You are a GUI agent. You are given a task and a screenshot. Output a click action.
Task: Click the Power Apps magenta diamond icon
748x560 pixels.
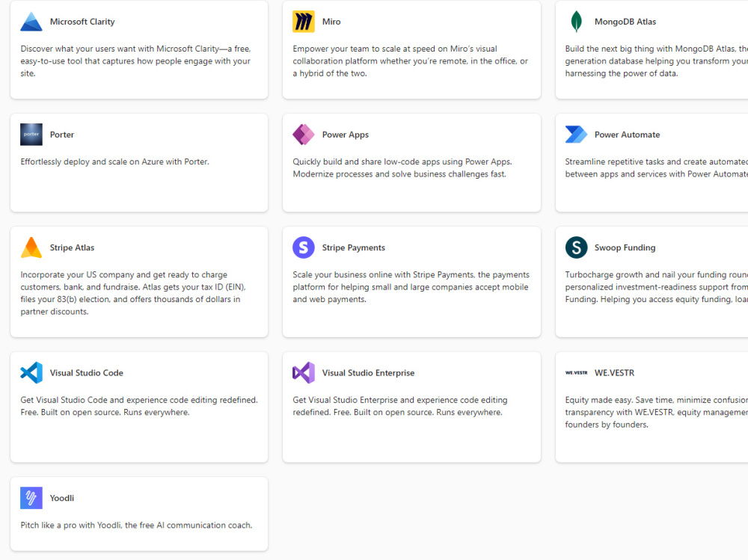click(x=304, y=135)
